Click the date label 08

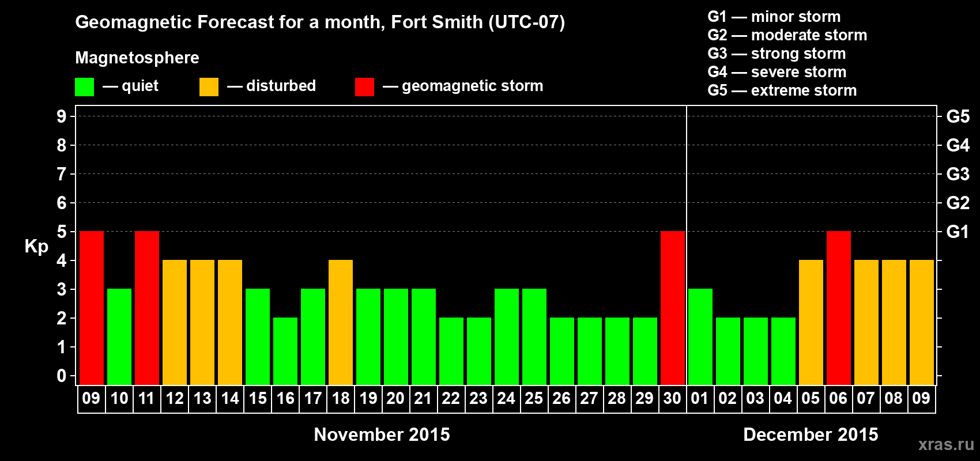894,398
